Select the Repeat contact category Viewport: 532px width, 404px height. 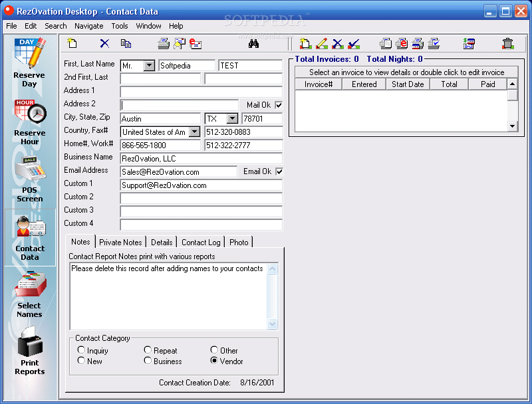[148, 350]
